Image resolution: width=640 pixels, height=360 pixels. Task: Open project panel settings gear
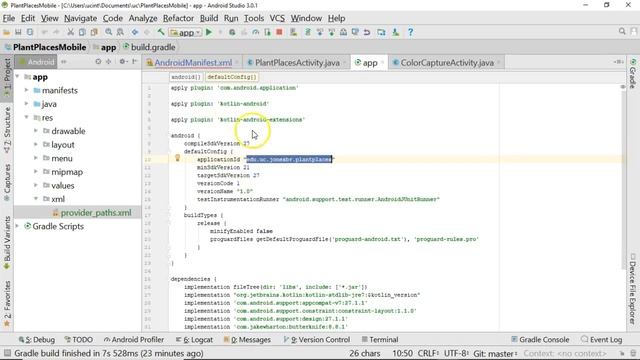point(122,62)
